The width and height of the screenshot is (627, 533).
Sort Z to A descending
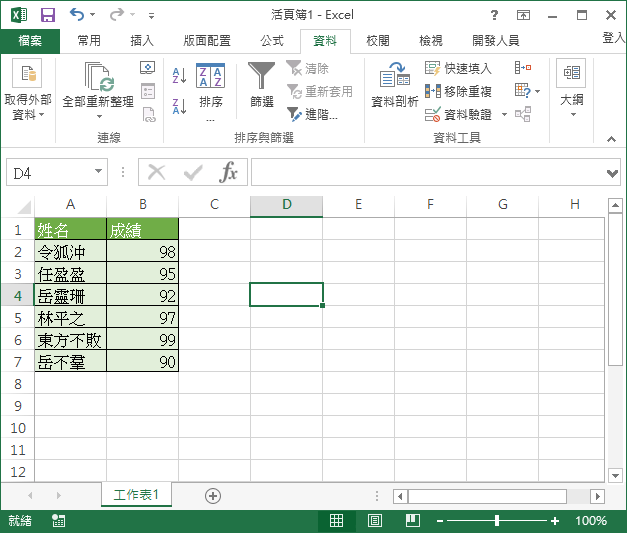(180, 106)
